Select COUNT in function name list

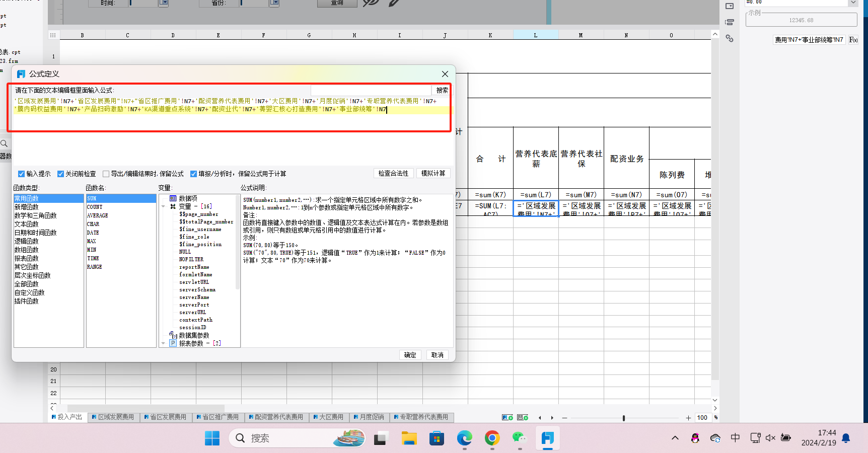[121, 207]
